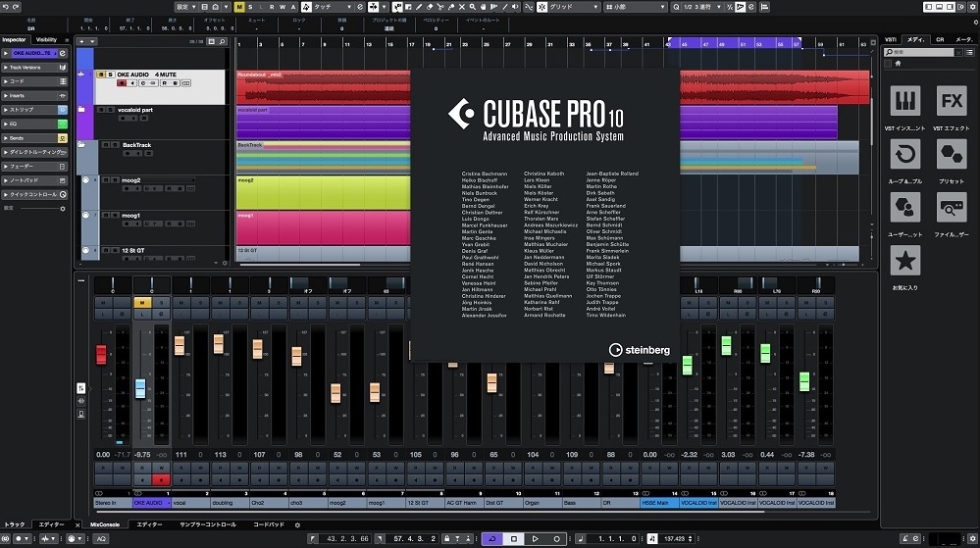Toggle global Write W automation button
Screen dimensions: 980x548
[x=284, y=7]
